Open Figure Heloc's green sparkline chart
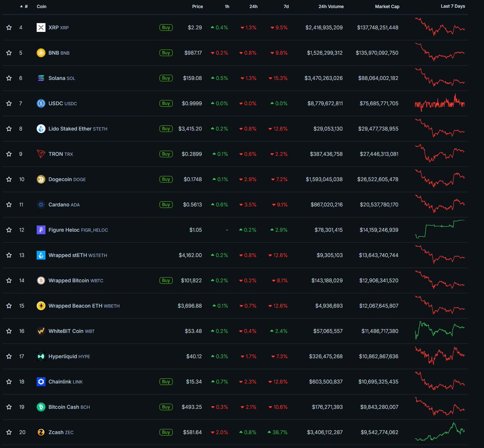This screenshot has height=448, width=484. click(440, 229)
